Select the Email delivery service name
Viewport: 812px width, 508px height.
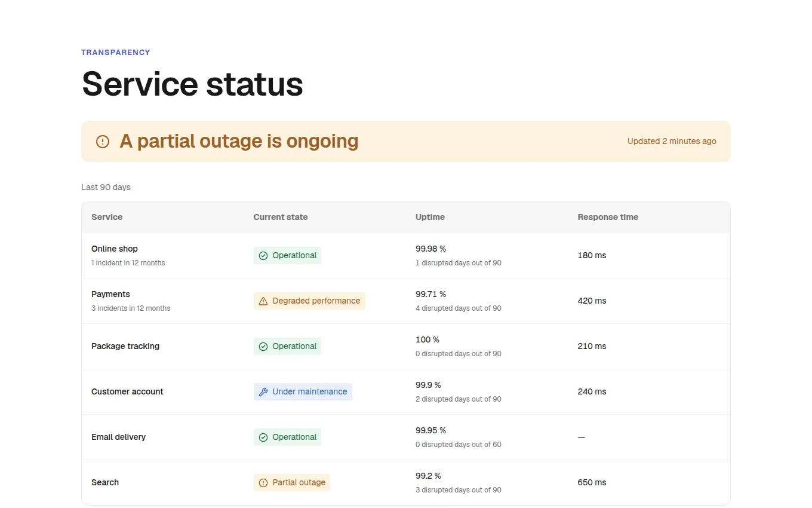point(118,437)
